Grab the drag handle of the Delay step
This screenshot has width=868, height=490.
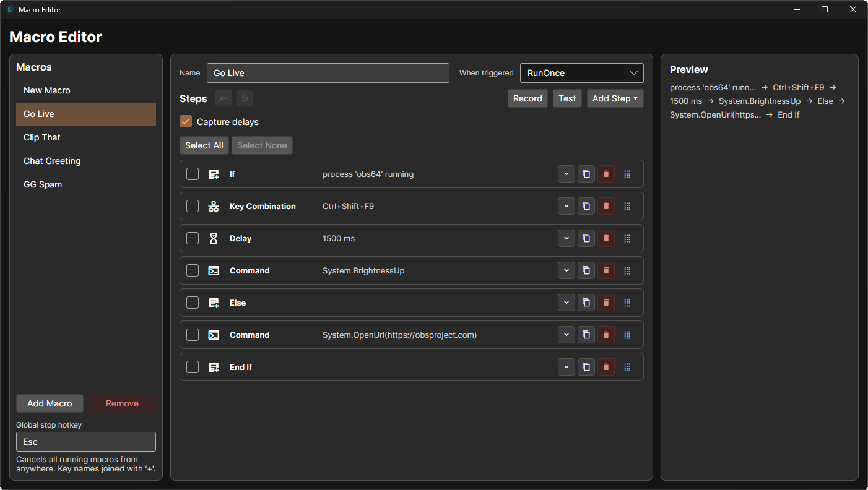coord(627,238)
